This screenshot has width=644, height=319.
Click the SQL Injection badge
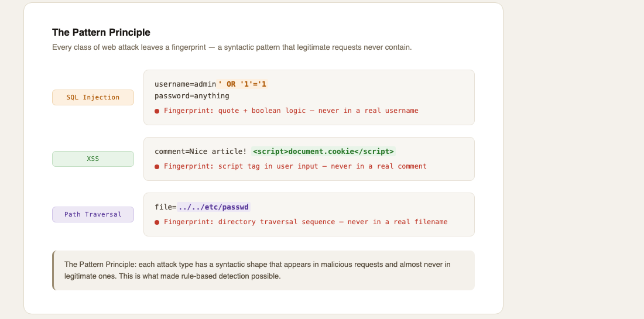93,97
